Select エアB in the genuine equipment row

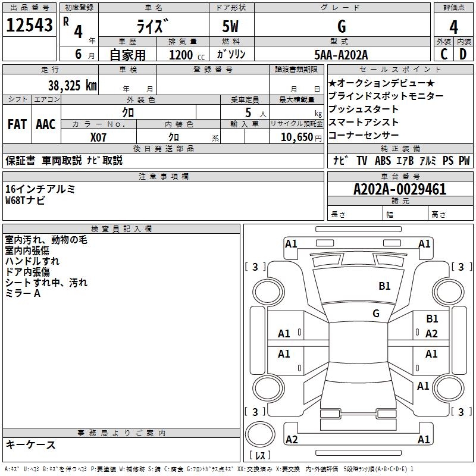pos(405,161)
